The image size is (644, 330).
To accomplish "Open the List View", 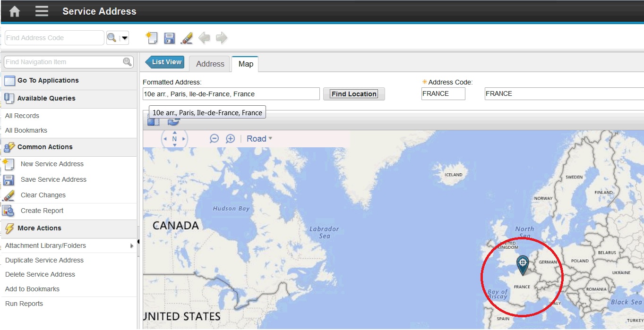I will point(165,61).
